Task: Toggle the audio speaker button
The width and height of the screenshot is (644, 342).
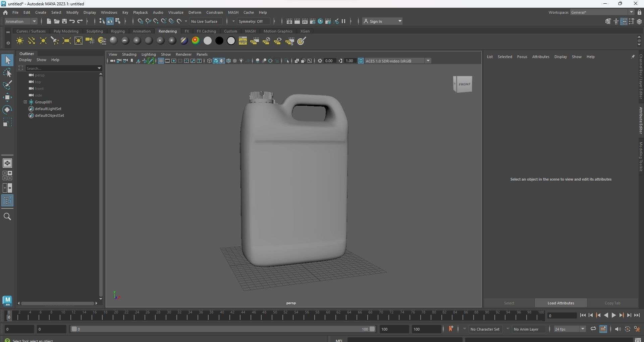Action: (x=618, y=329)
